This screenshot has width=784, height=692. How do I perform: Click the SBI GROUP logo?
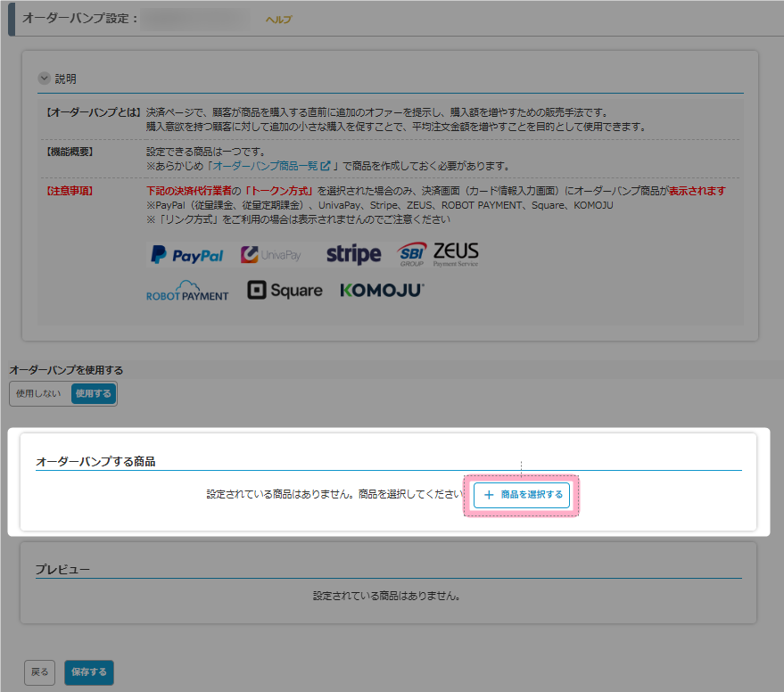410,253
